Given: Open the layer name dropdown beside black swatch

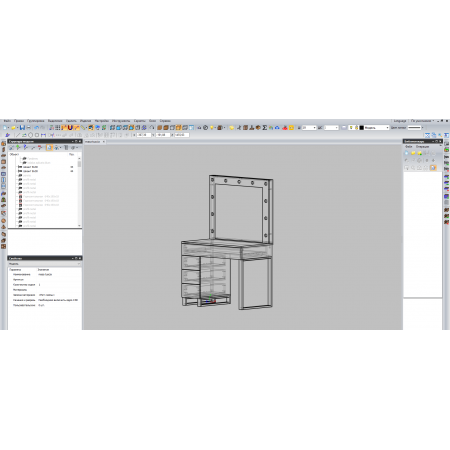Looking at the screenshot, I should [376, 128].
